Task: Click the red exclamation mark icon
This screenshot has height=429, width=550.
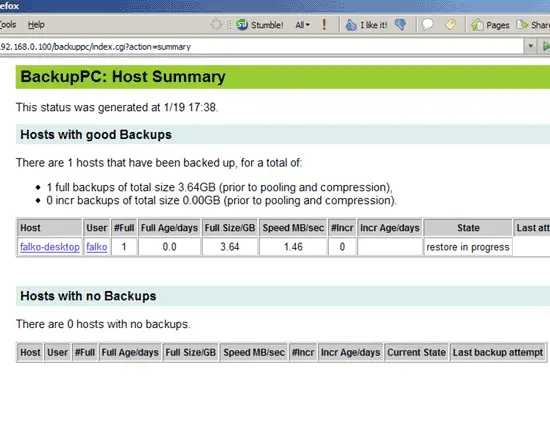Action: pos(324,25)
